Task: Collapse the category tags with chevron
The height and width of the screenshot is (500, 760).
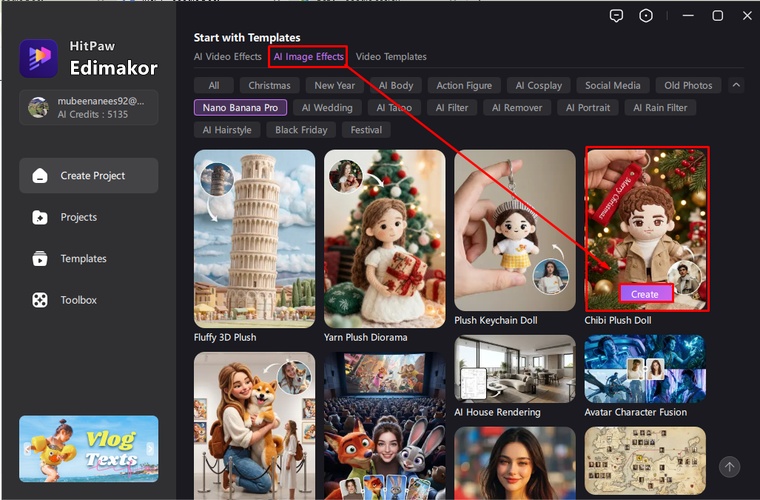Action: pos(736,85)
